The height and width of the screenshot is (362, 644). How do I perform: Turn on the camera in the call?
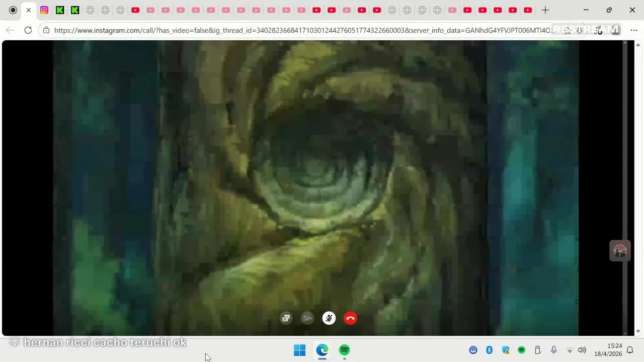(x=307, y=318)
